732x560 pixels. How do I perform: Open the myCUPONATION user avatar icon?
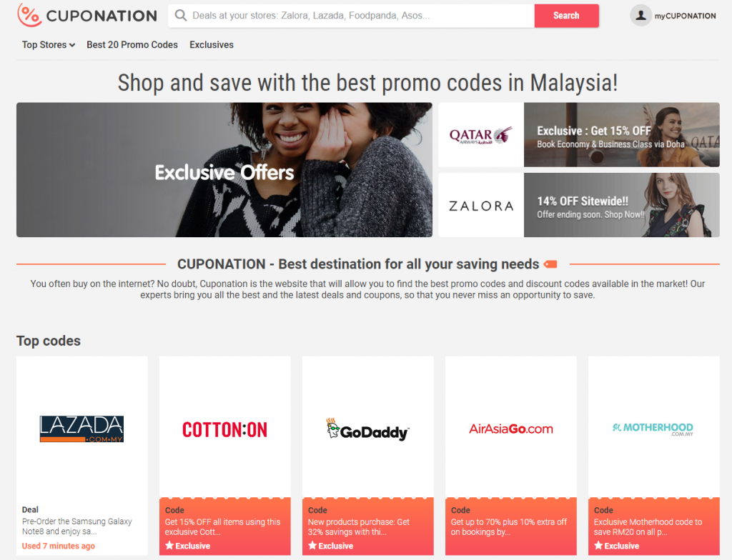click(641, 16)
